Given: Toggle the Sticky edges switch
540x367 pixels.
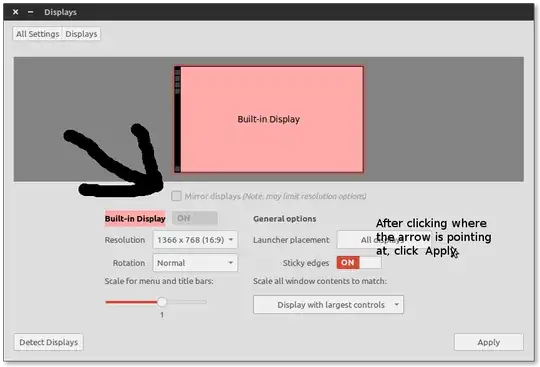Looking at the screenshot, I should tap(359, 263).
